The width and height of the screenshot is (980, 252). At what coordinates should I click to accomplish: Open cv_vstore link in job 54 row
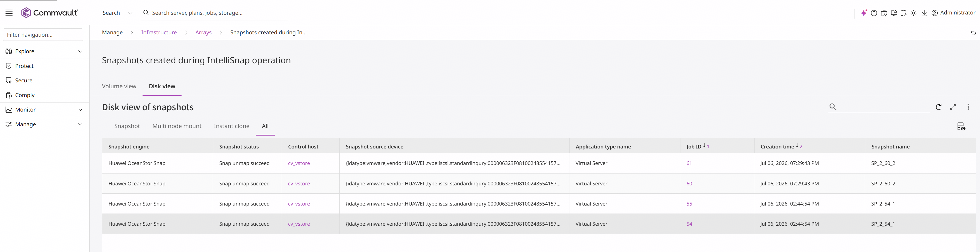pyautogui.click(x=299, y=224)
